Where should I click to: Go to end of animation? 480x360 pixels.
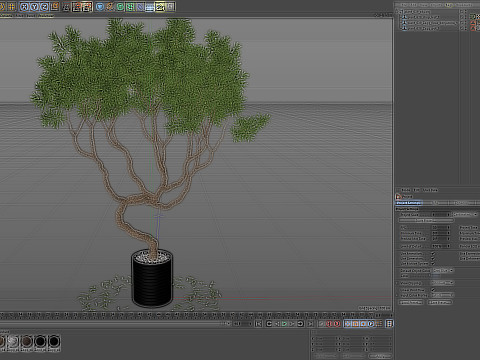(310, 324)
